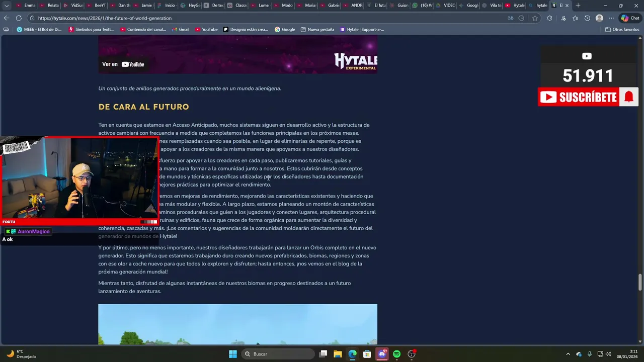
Task: Open the browser profile avatar
Action: coord(599,18)
